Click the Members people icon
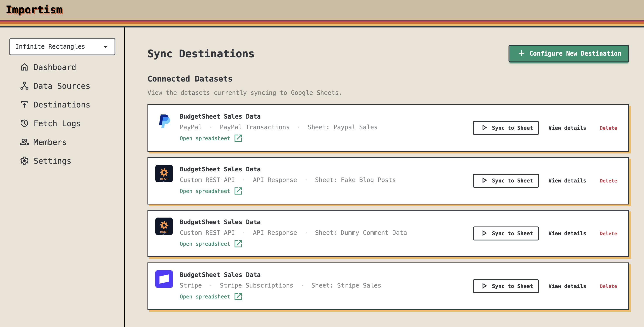The height and width of the screenshot is (327, 644). point(24,142)
